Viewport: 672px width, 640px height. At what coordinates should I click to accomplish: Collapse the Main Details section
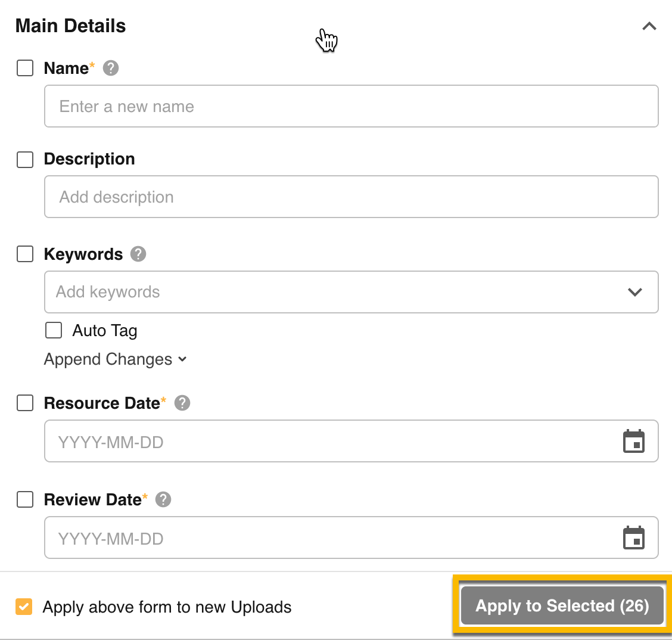point(649,26)
